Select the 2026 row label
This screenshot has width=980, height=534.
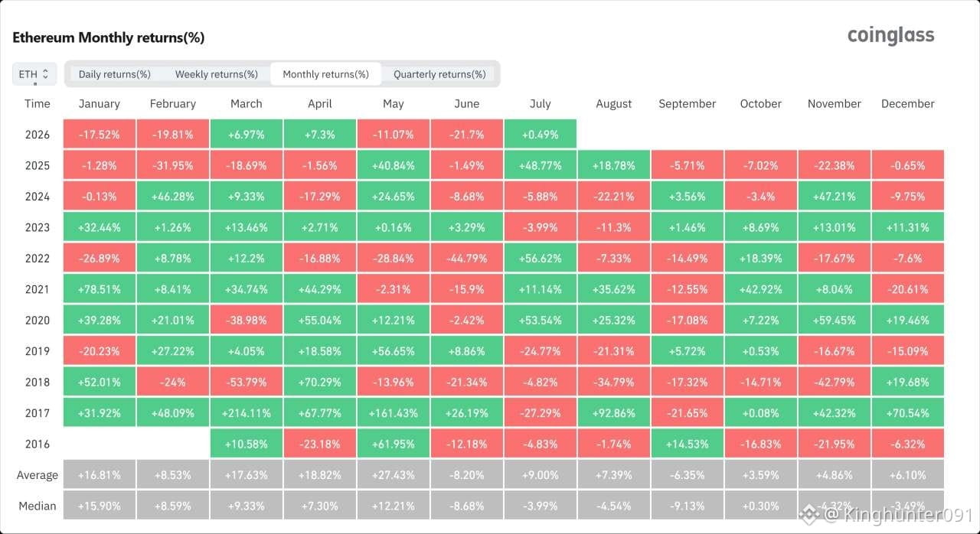point(38,135)
